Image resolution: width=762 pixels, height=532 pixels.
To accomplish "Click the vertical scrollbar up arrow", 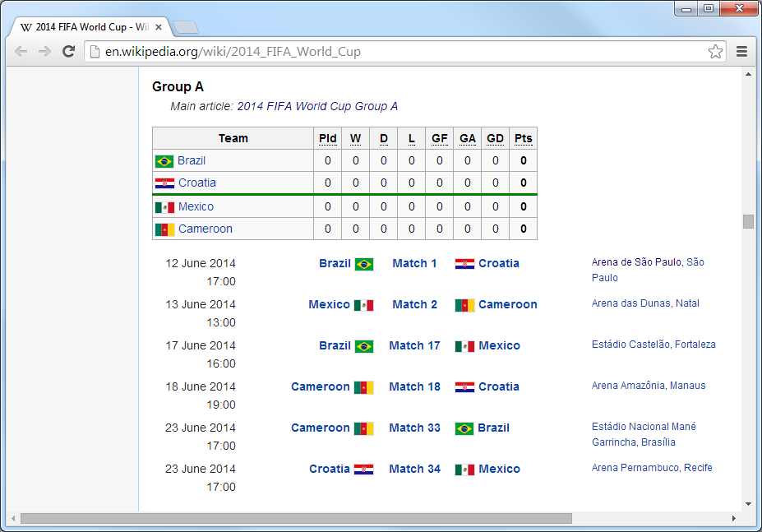I will [x=748, y=74].
